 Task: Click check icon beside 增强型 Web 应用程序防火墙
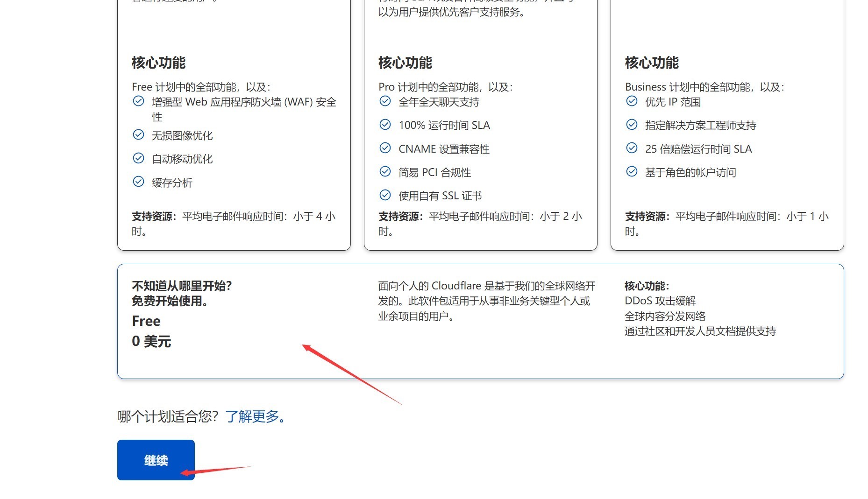[139, 101]
